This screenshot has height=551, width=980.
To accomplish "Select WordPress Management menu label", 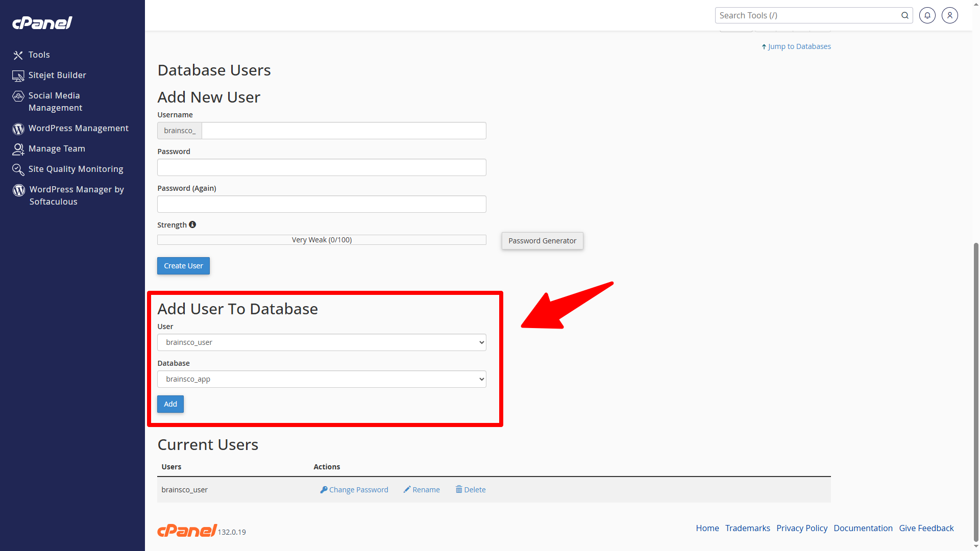I will pyautogui.click(x=79, y=128).
